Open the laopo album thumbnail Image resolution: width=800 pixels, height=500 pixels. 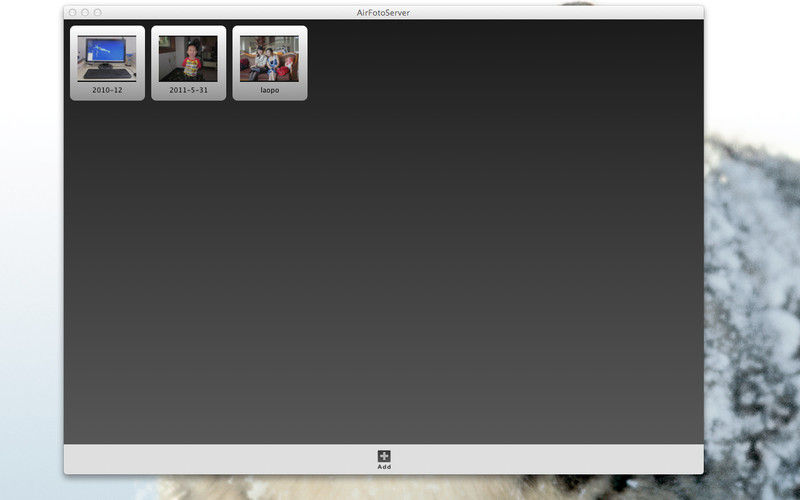[269, 59]
